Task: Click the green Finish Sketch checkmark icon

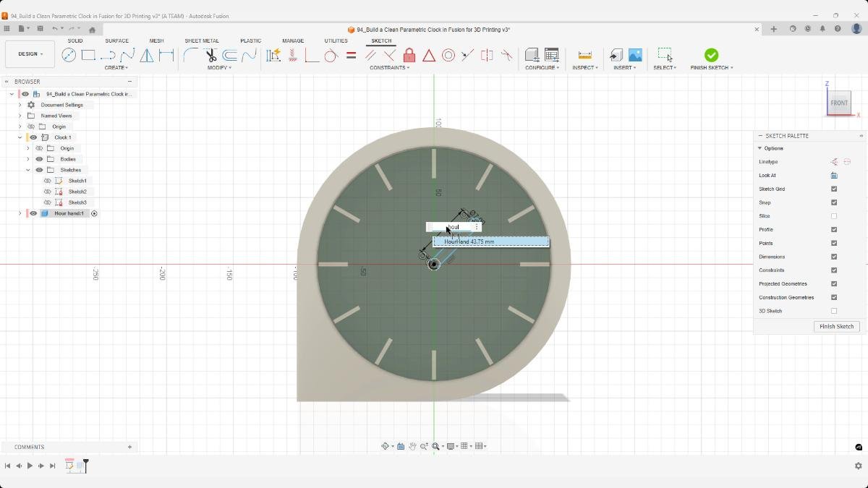Action: click(711, 55)
